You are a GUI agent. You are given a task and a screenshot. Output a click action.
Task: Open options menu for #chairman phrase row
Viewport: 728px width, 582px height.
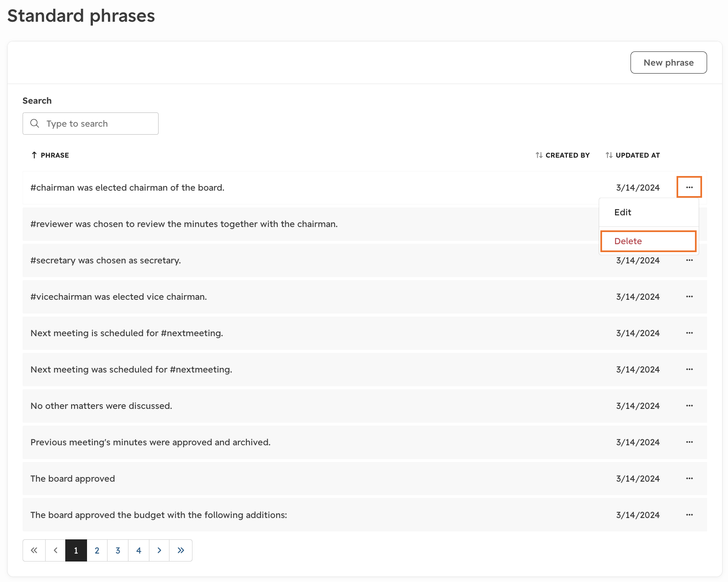[x=689, y=187]
